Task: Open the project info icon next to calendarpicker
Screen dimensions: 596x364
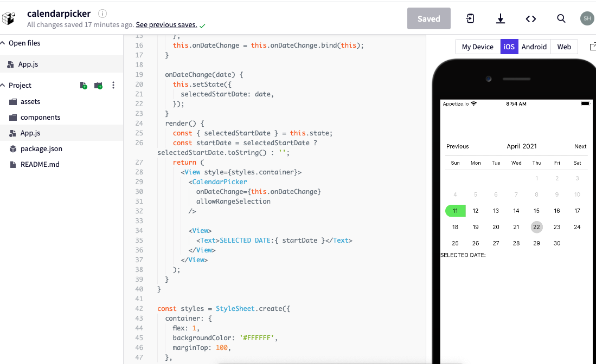Action: click(102, 14)
